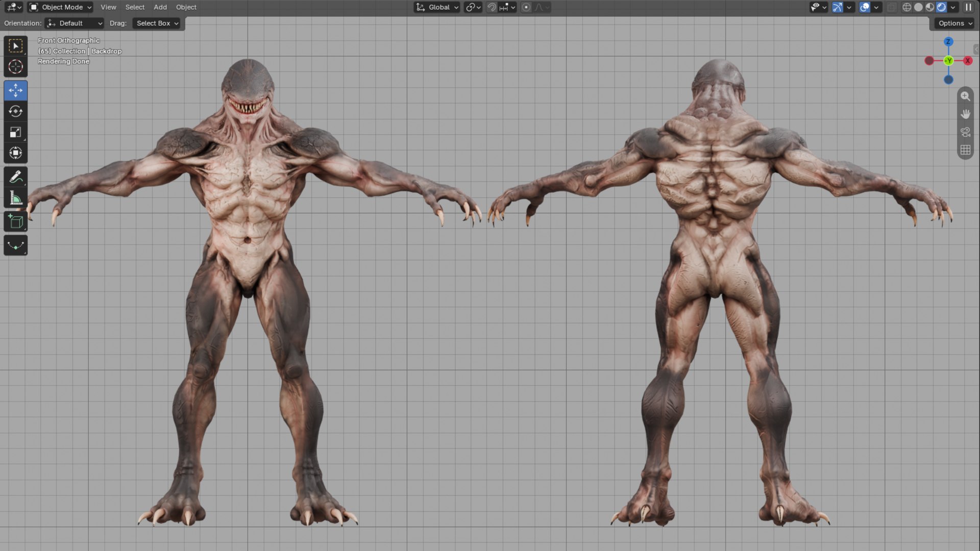The height and width of the screenshot is (551, 980).
Task: Open the Select menu
Action: pyautogui.click(x=135, y=7)
